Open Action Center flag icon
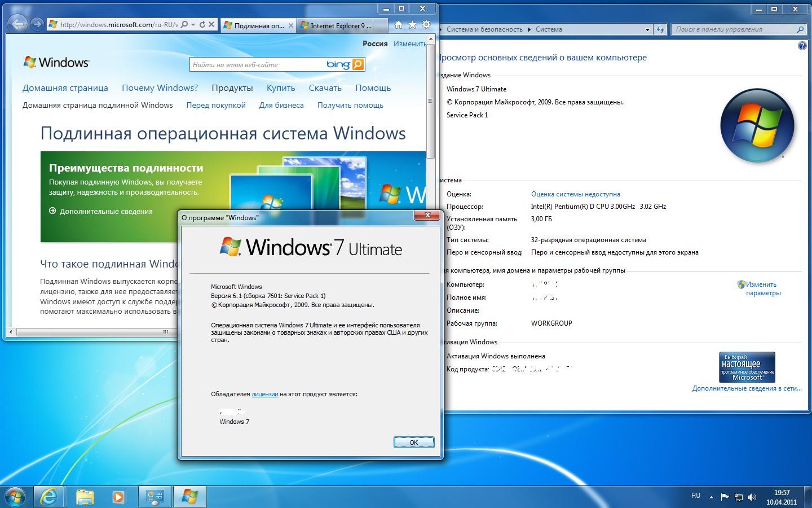Screen dimensions: 812x508 [x=725, y=497]
